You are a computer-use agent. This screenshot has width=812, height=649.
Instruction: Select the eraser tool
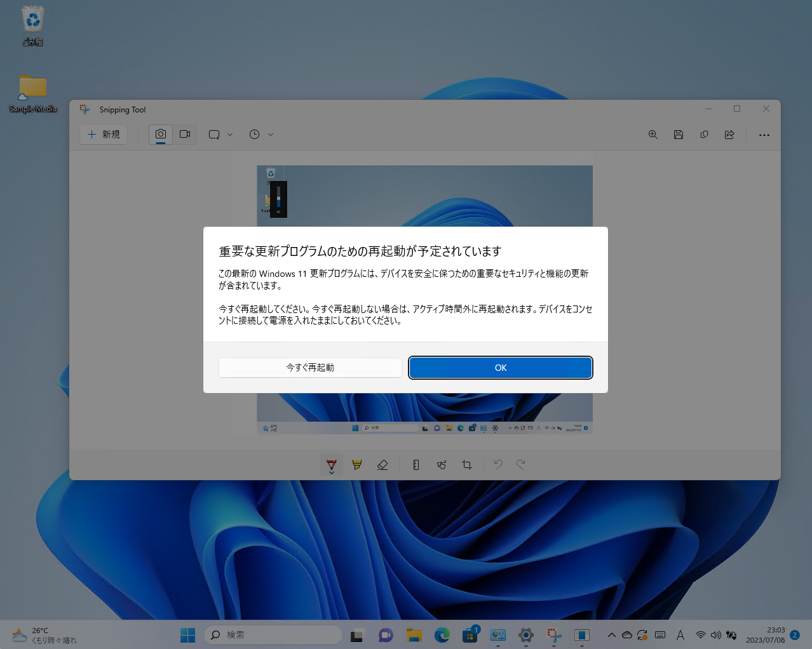(x=382, y=464)
